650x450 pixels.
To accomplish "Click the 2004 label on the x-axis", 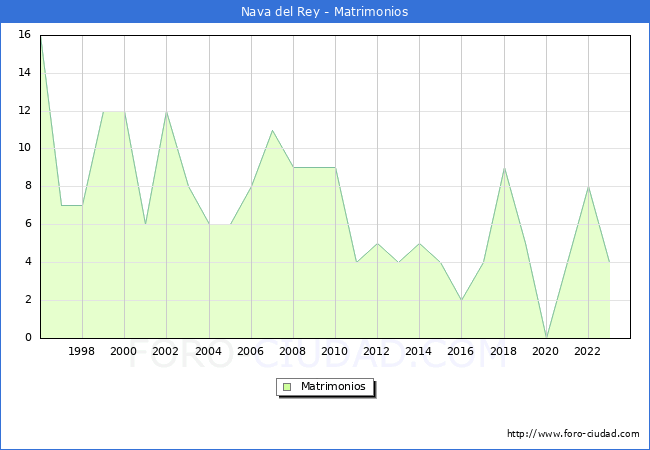I will click(208, 352).
